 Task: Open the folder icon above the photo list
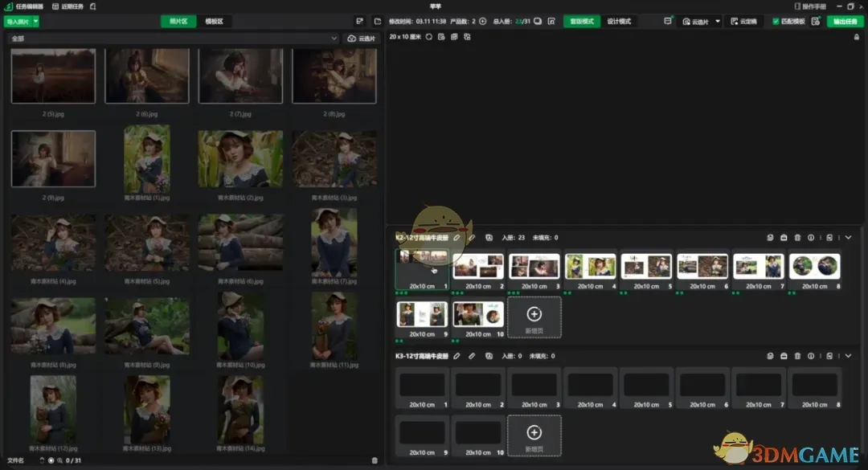click(378, 22)
